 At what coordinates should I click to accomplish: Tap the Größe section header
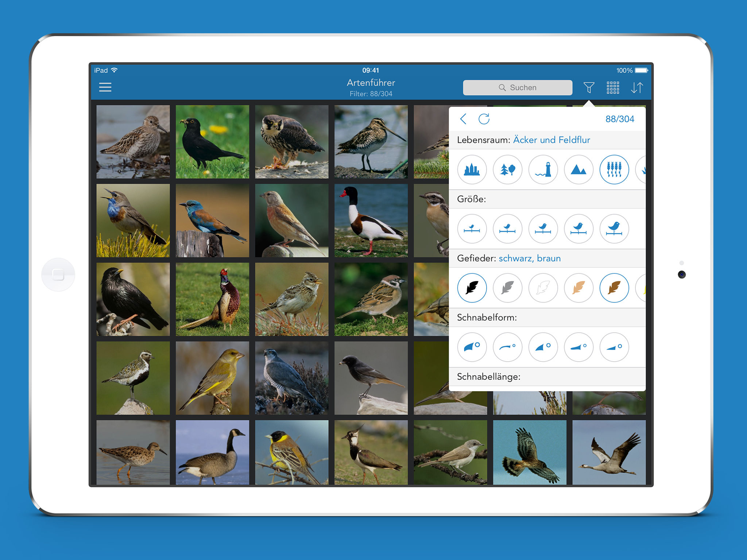(x=472, y=199)
